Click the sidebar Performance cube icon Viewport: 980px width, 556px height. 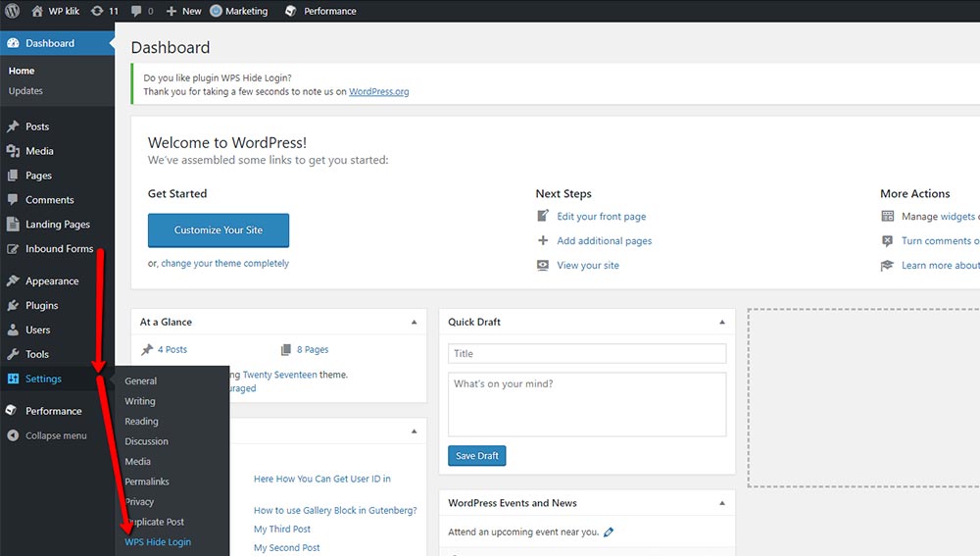11,410
